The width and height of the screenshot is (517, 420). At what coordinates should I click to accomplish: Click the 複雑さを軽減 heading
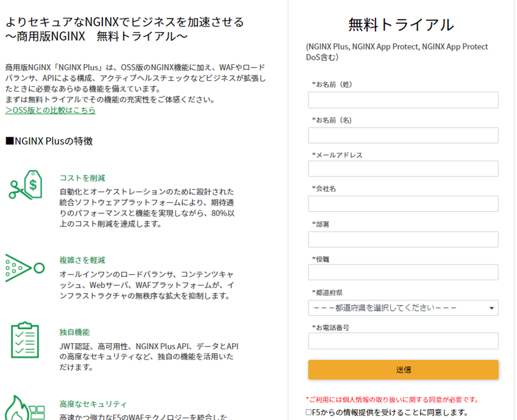pyautogui.click(x=82, y=260)
